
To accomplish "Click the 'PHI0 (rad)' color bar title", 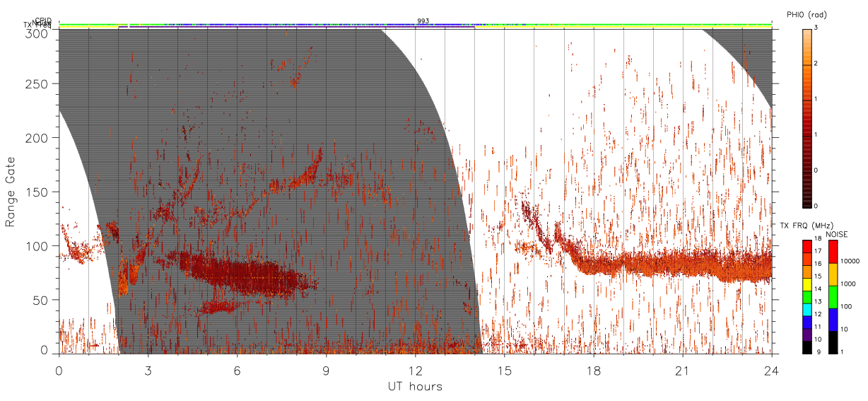I will 809,15.
